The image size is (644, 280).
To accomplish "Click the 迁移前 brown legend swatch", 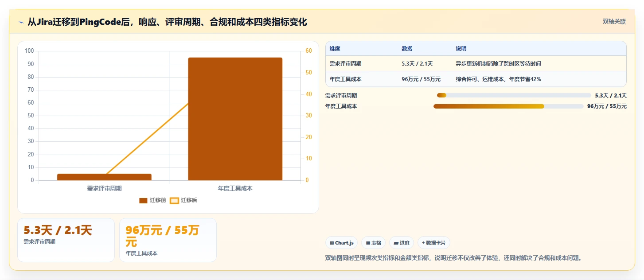I will tap(143, 201).
